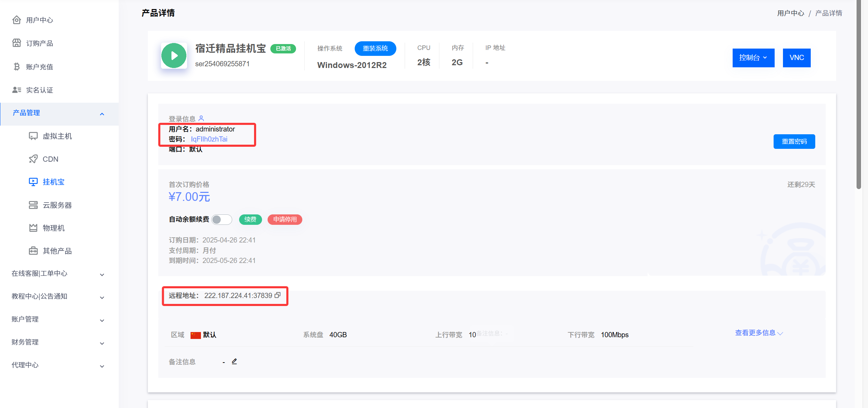Click the CDN rocket icon
868x408 pixels.
tap(33, 159)
